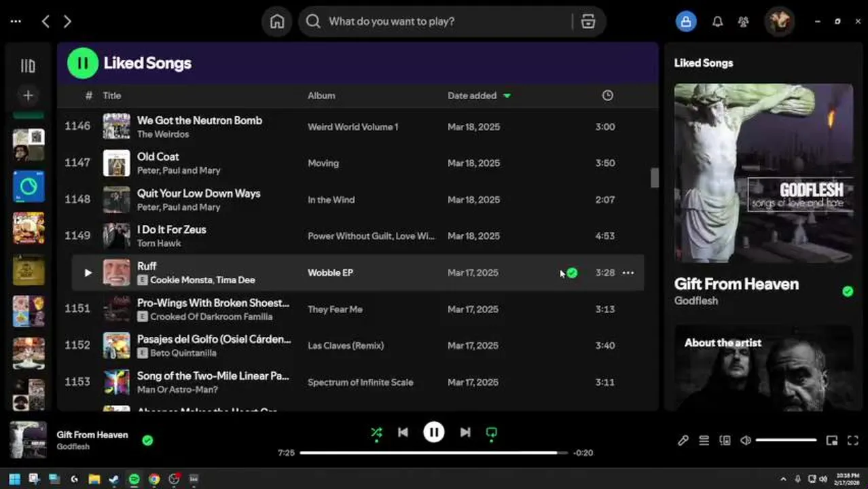Skip to the previous track
This screenshot has width=868, height=489.
[x=403, y=433]
